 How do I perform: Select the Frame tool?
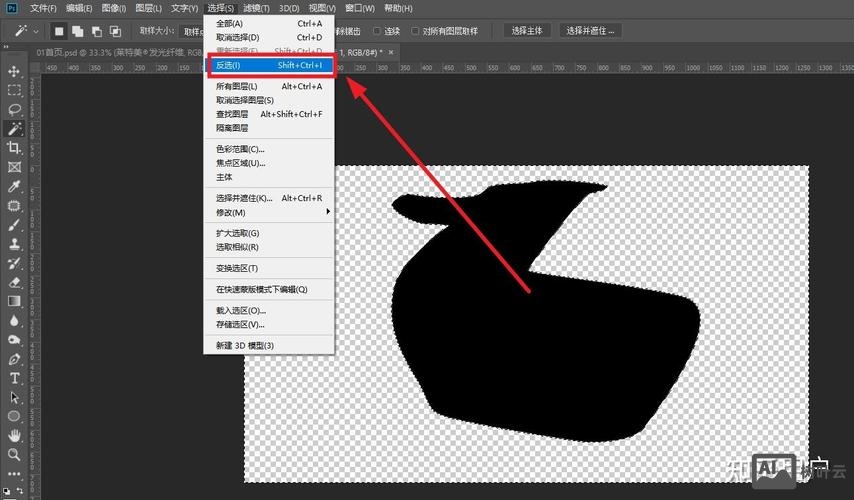click(14, 167)
